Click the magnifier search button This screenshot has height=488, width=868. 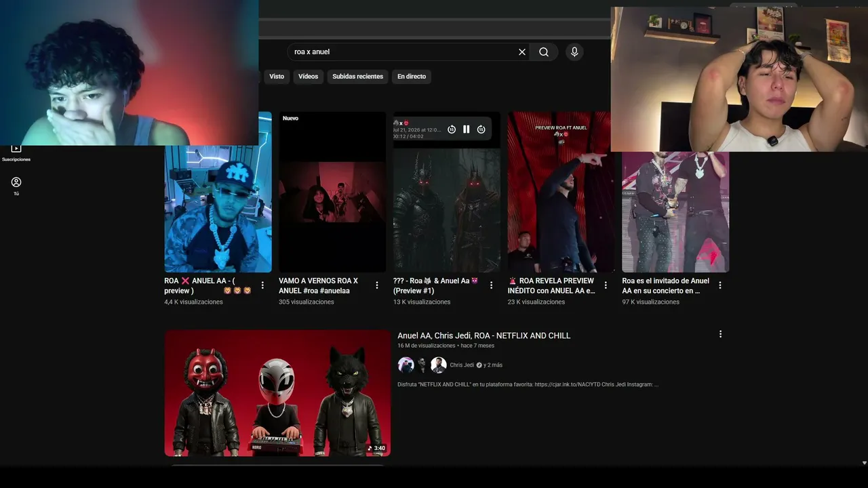click(544, 52)
